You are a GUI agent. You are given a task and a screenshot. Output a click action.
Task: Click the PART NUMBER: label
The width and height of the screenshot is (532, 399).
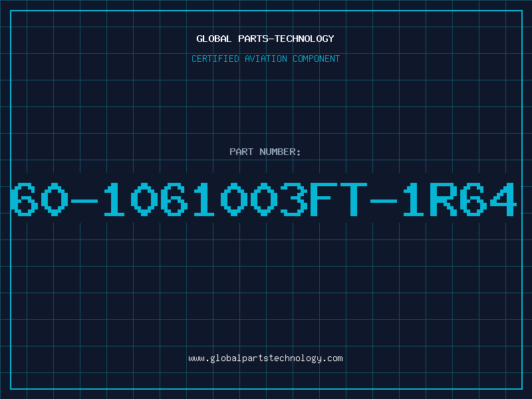tap(265, 152)
